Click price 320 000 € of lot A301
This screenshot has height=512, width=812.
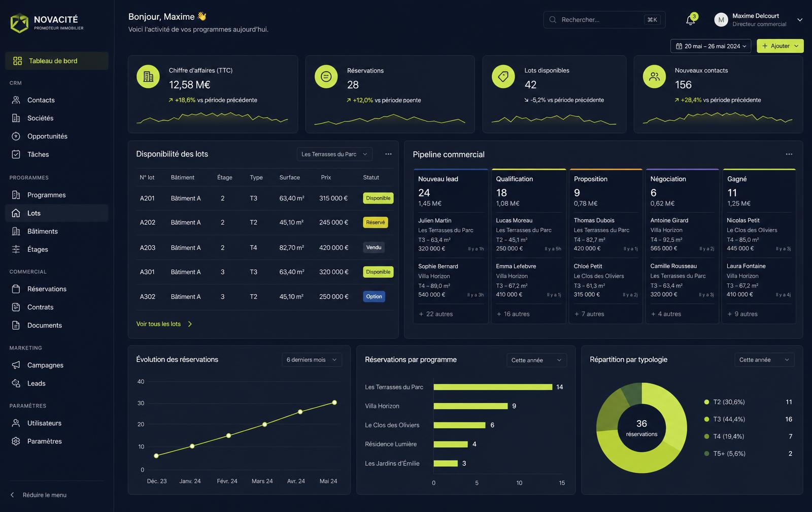[x=334, y=272]
